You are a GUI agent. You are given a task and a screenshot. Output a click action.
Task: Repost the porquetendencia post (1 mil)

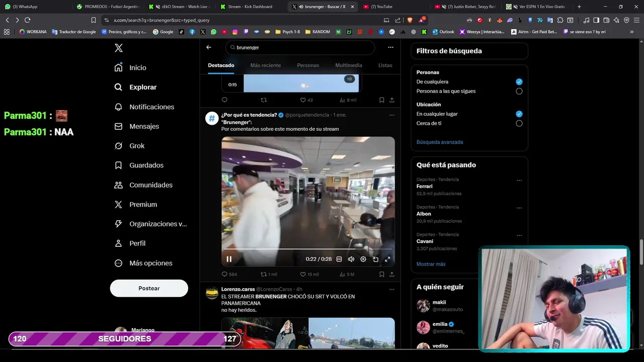(x=269, y=274)
